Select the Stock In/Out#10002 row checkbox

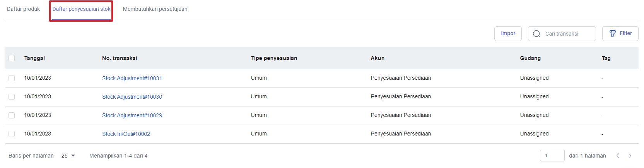coord(12,134)
